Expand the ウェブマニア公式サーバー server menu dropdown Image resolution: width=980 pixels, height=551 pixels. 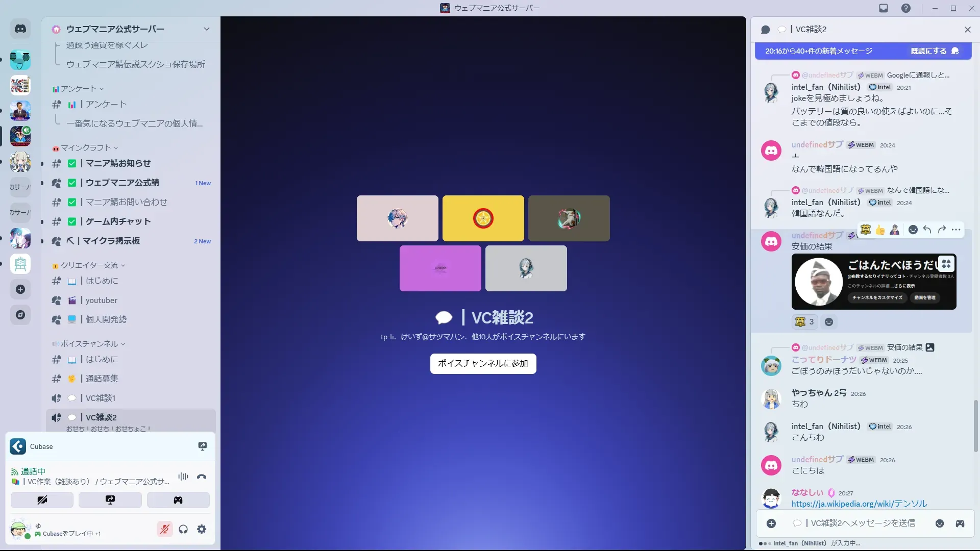pyautogui.click(x=206, y=29)
